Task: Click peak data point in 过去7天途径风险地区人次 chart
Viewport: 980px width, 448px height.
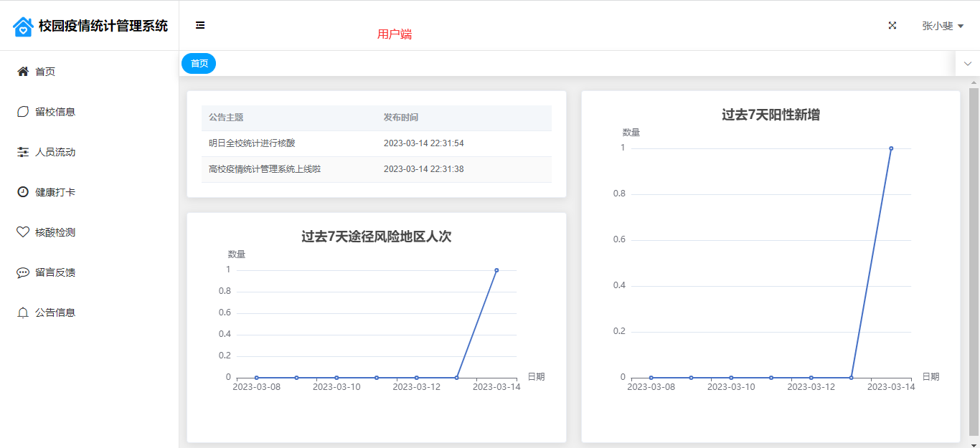Action: [x=496, y=270]
